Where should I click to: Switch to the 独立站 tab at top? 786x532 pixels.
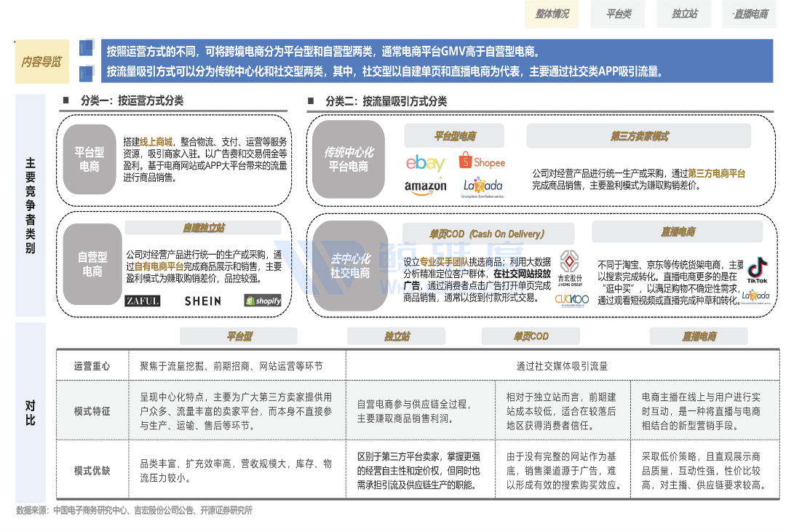point(684,14)
